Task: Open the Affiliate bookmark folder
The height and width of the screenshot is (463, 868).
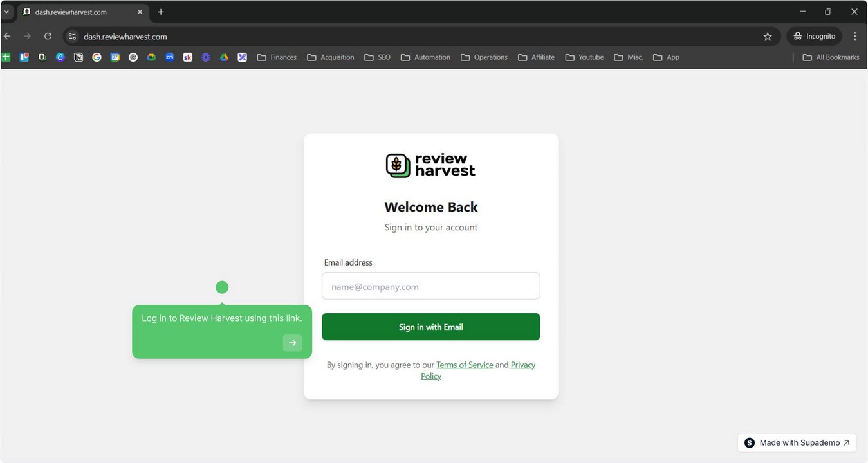Action: (536, 57)
